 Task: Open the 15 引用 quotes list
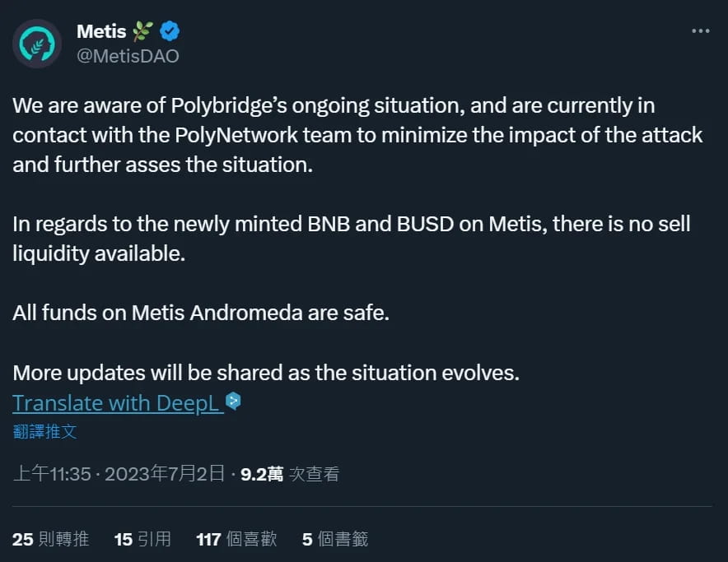point(142,539)
